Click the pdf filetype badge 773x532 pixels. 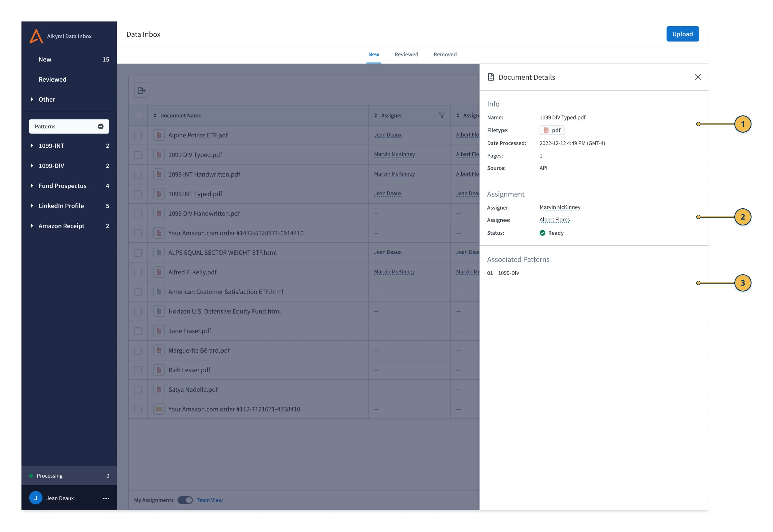(552, 130)
